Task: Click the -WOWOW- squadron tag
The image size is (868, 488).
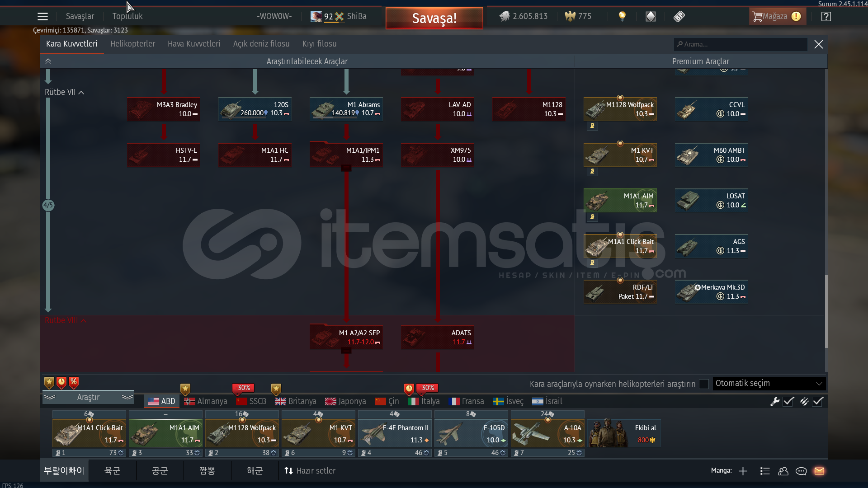Action: (274, 16)
